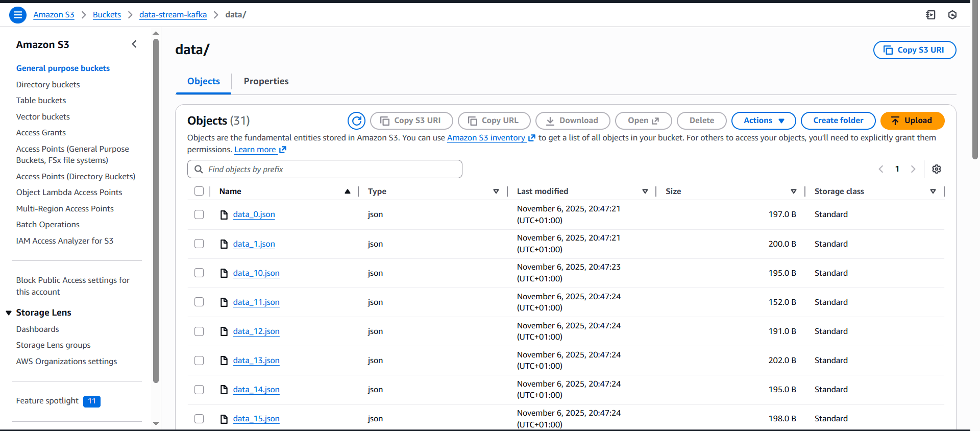Go to data-stream-kafka breadcrumb link
The image size is (980, 431).
coord(173,15)
